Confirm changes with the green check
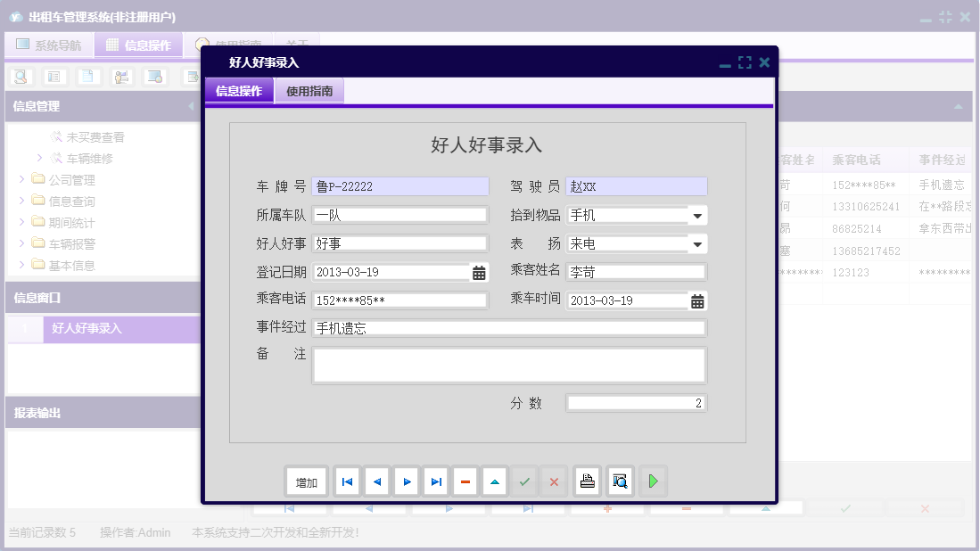 click(524, 481)
